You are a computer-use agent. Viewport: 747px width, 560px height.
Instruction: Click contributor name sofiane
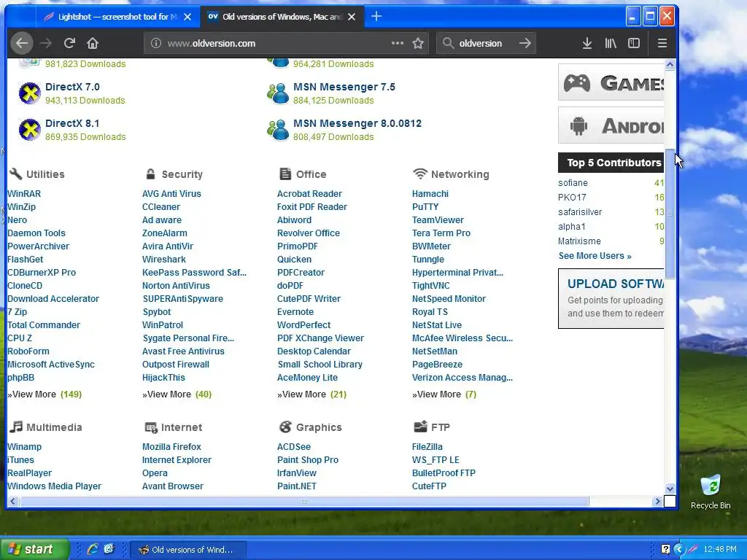[x=573, y=183]
